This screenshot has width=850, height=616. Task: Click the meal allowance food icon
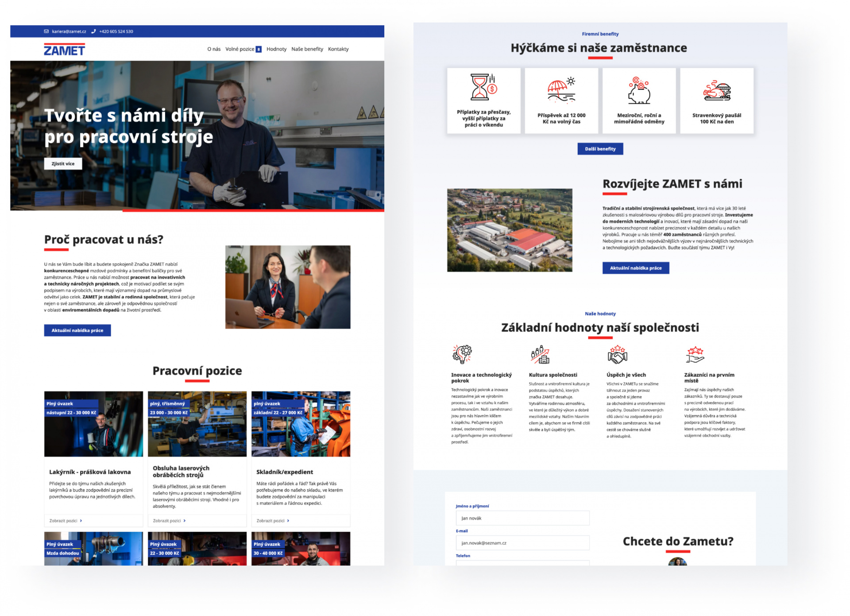[x=717, y=91]
